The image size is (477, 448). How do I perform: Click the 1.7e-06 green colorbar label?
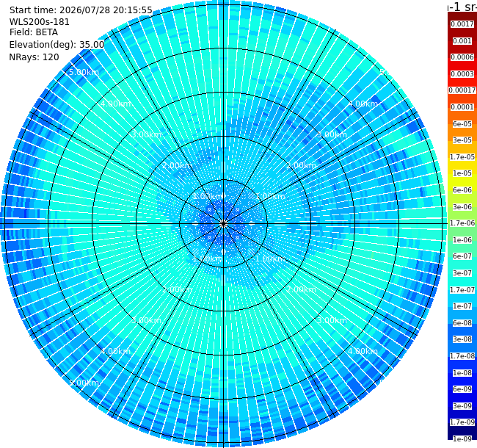(462, 223)
